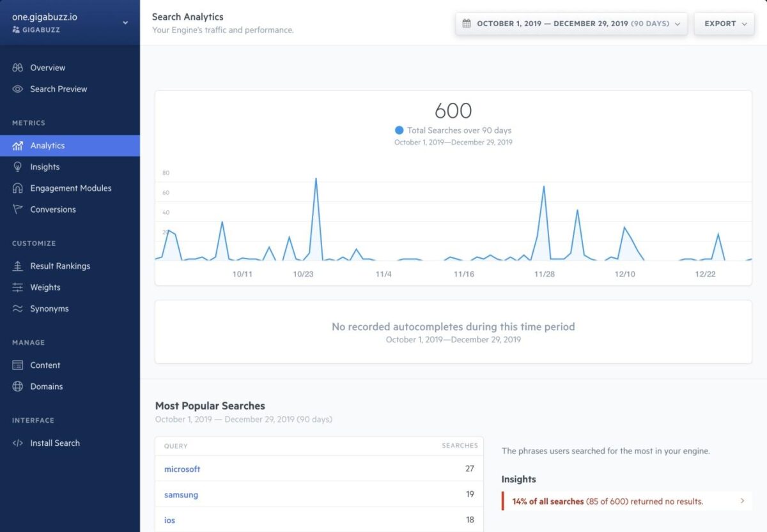The image size is (767, 532).
Task: Click the Total Searches legend dot
Action: 399,130
